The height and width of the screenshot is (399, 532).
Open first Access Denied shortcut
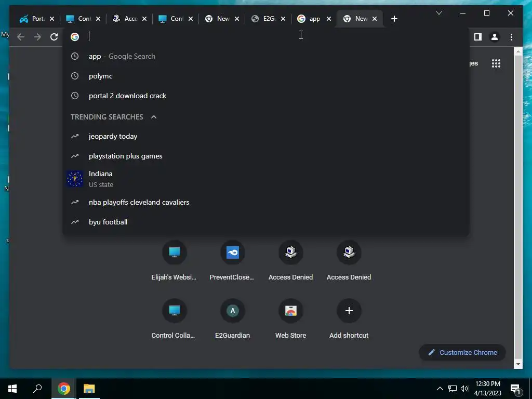point(290,261)
